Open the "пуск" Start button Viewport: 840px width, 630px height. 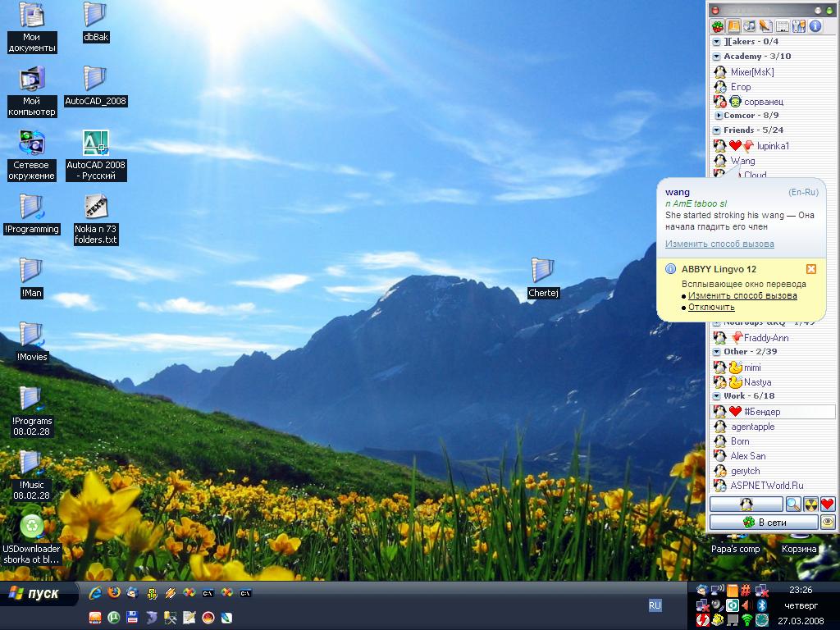point(39,594)
